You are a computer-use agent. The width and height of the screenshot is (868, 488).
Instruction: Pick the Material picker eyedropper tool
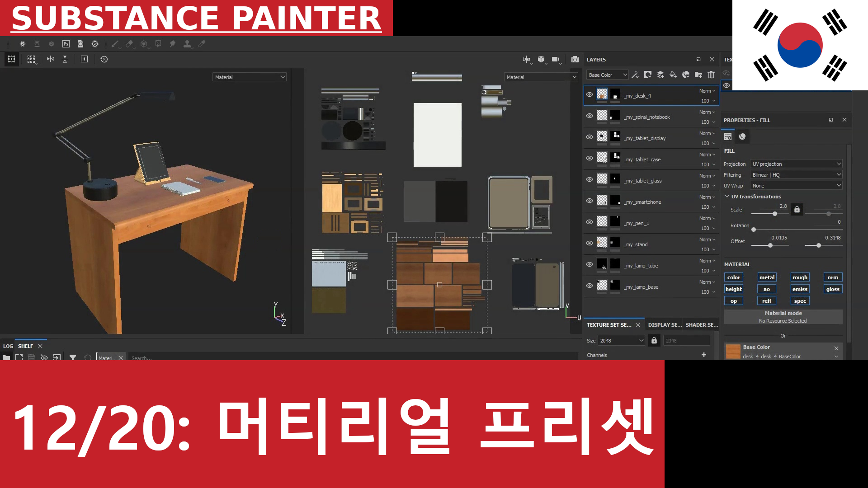[202, 44]
